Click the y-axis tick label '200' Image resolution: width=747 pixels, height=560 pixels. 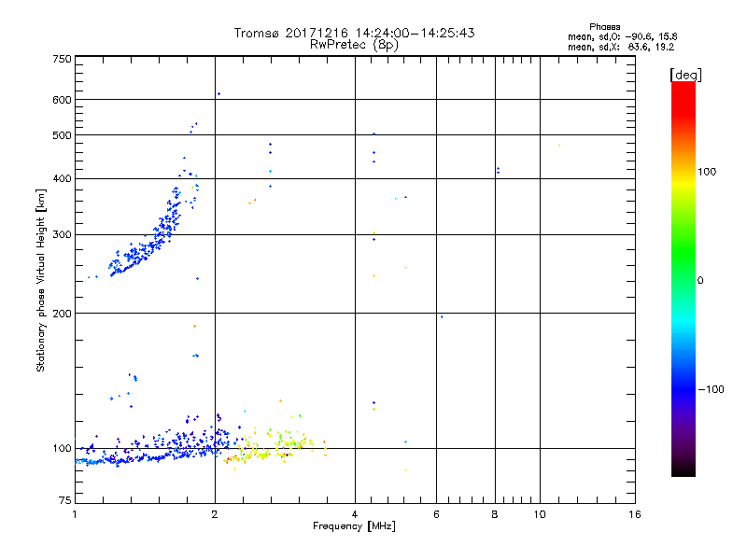click(62, 314)
